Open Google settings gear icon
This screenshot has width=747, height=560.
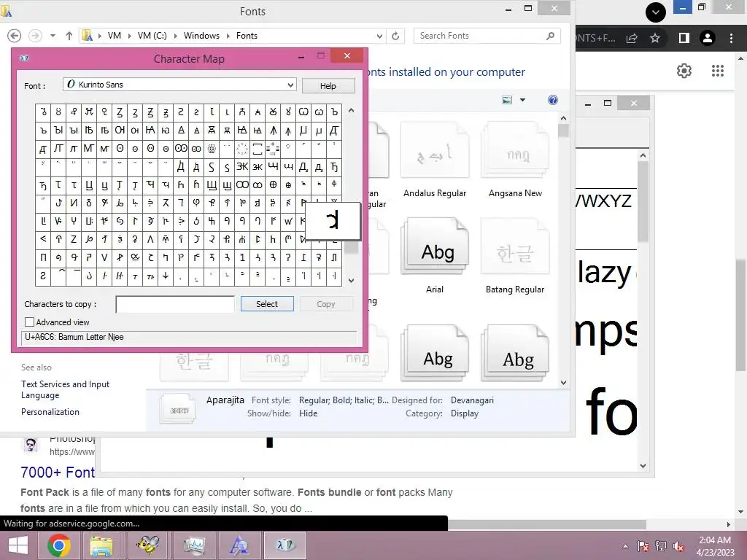(684, 71)
